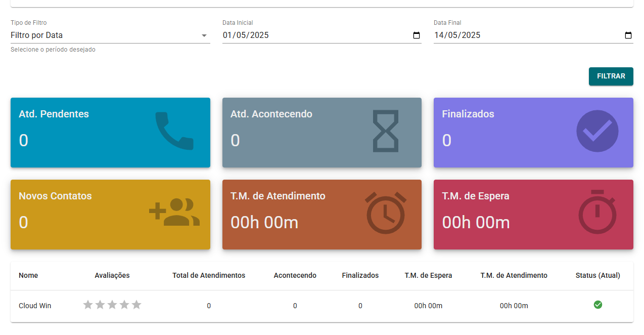The height and width of the screenshot is (335, 644).
Task: Select the checkmark icon on Finalizados card
Action: tap(597, 131)
